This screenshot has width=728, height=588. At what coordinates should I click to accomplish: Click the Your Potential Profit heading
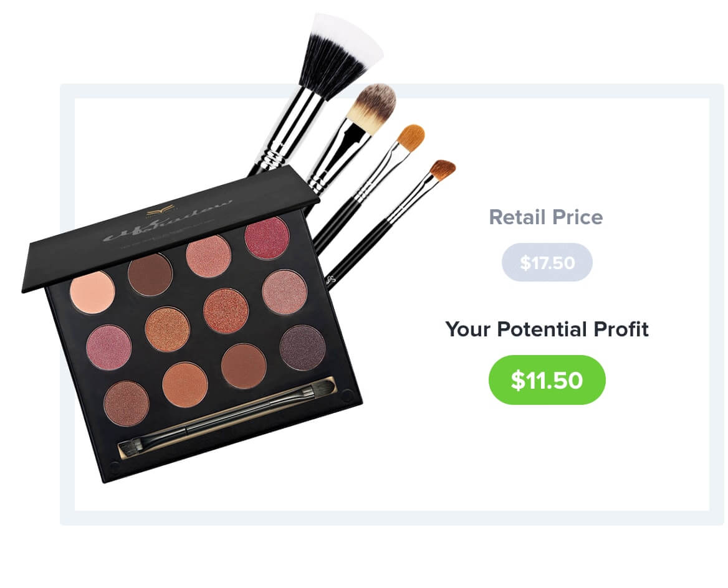547,329
